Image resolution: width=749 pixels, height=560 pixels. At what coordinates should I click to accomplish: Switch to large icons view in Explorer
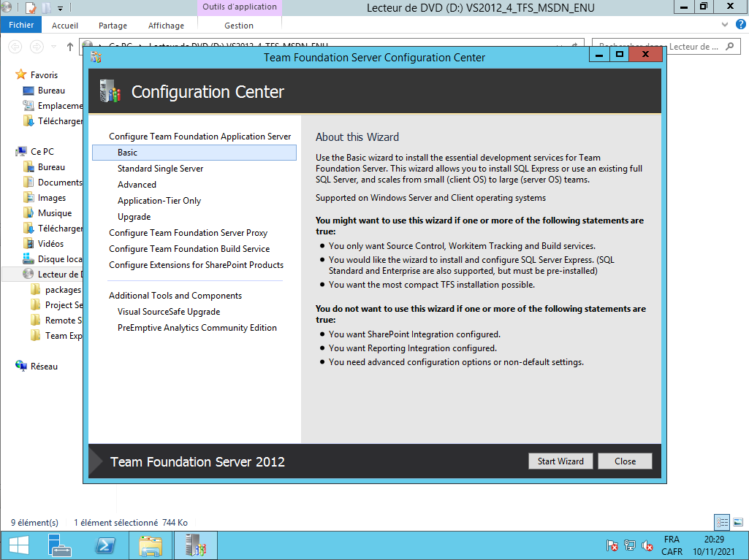coord(737,522)
